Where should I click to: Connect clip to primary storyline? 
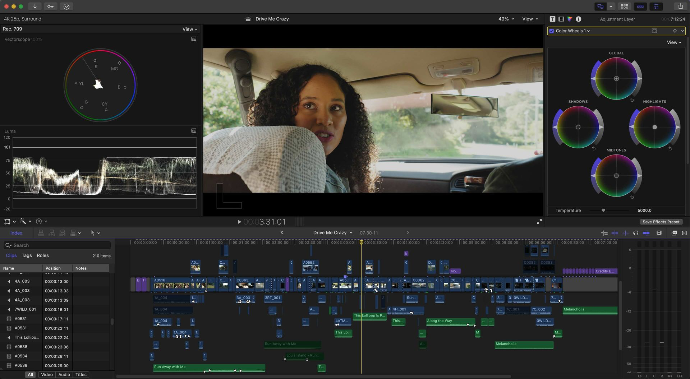point(41,233)
